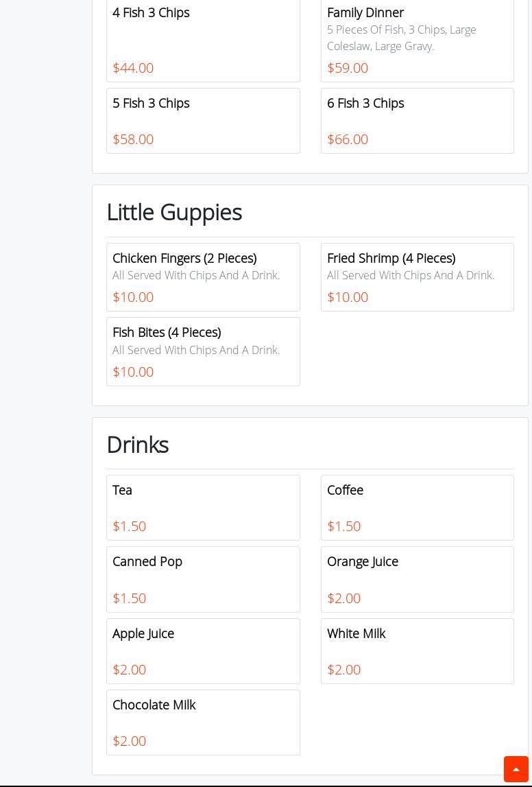Select Orange Juice from Drinks
The height and width of the screenshot is (787, 532).
point(417,578)
